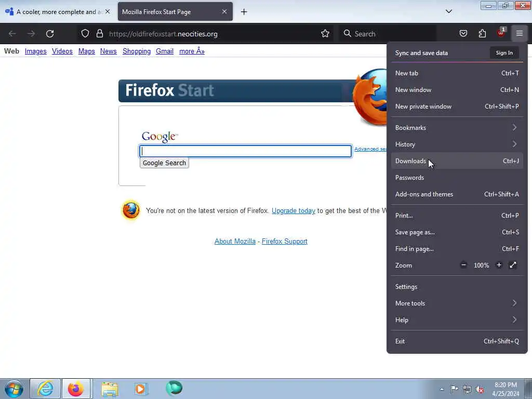Expand the History submenu
532x399 pixels.
(x=457, y=144)
